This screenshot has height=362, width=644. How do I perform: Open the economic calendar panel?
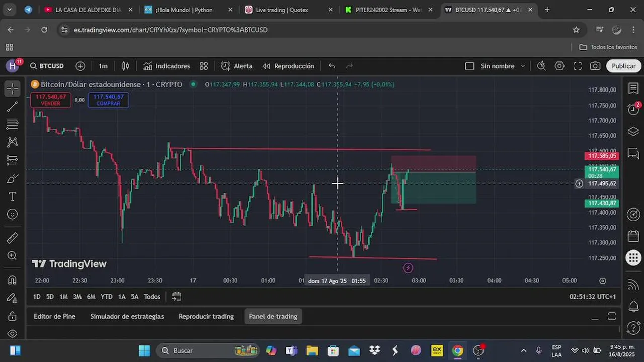(633, 236)
